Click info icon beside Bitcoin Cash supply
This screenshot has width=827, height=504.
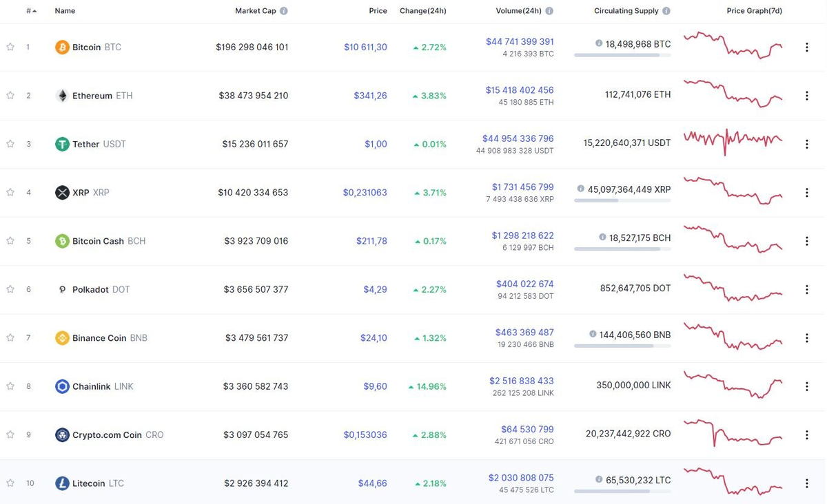(602, 238)
